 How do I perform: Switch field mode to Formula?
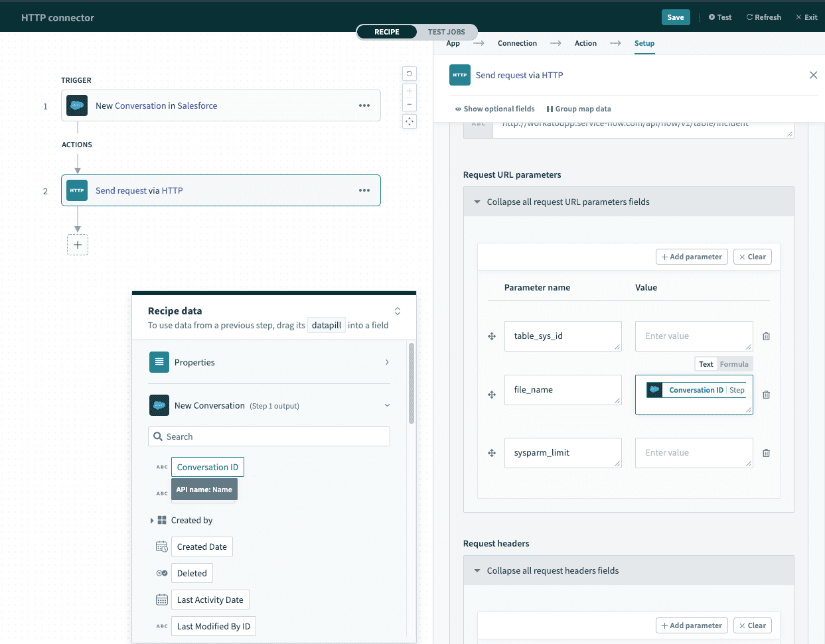(x=734, y=364)
